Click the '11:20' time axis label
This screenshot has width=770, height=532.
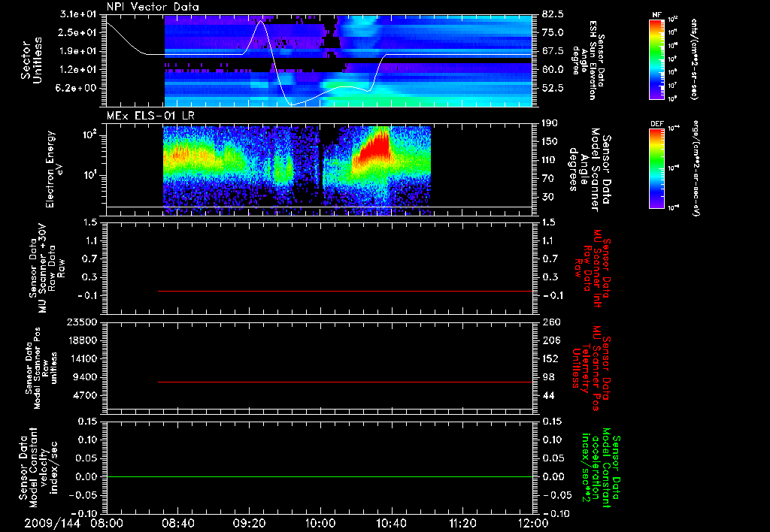tap(462, 523)
